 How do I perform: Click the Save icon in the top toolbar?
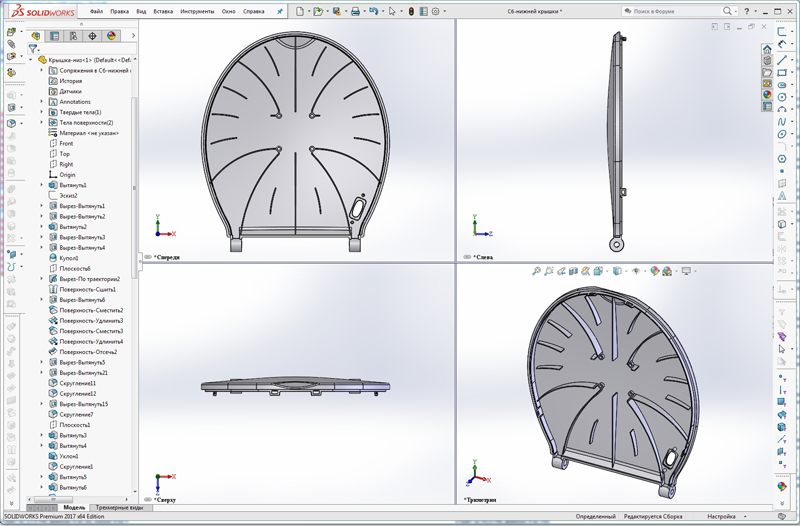point(337,11)
